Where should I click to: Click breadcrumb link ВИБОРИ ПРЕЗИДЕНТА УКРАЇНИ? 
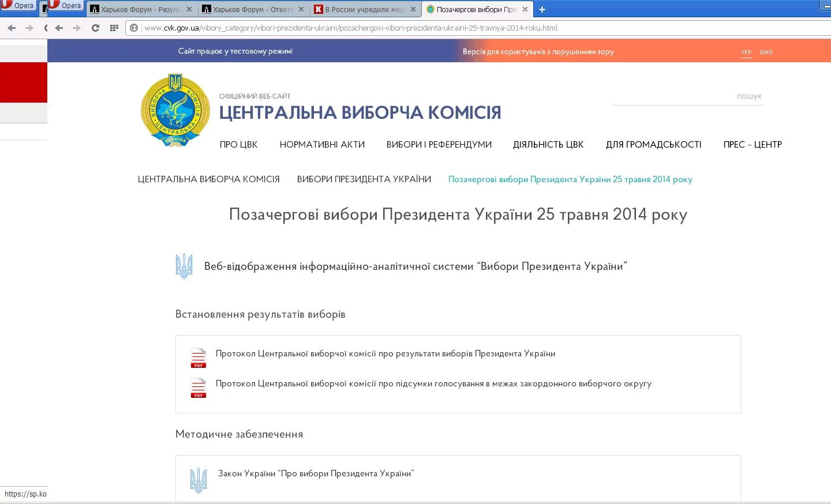[364, 179]
